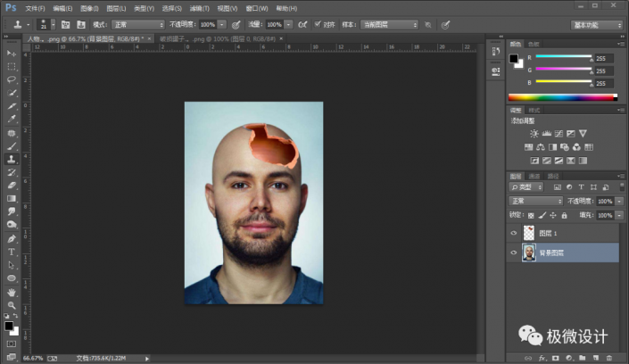Select the Lasso tool
Viewport: 629px width, 364px height.
(12, 79)
